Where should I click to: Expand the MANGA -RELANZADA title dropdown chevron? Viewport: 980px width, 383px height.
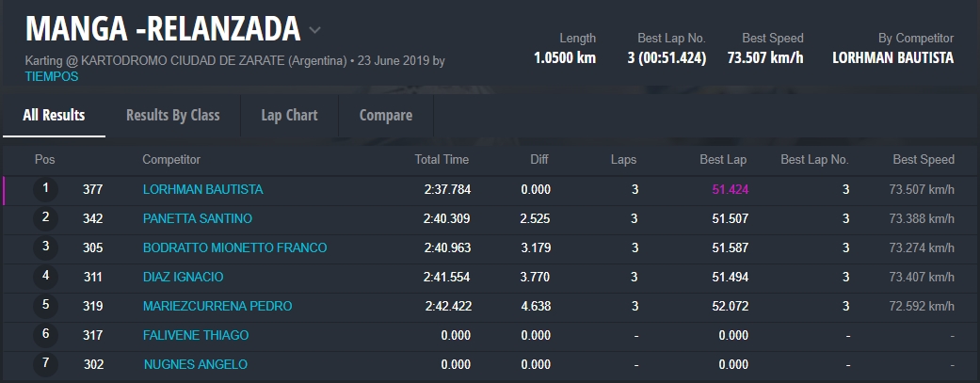[x=315, y=29]
